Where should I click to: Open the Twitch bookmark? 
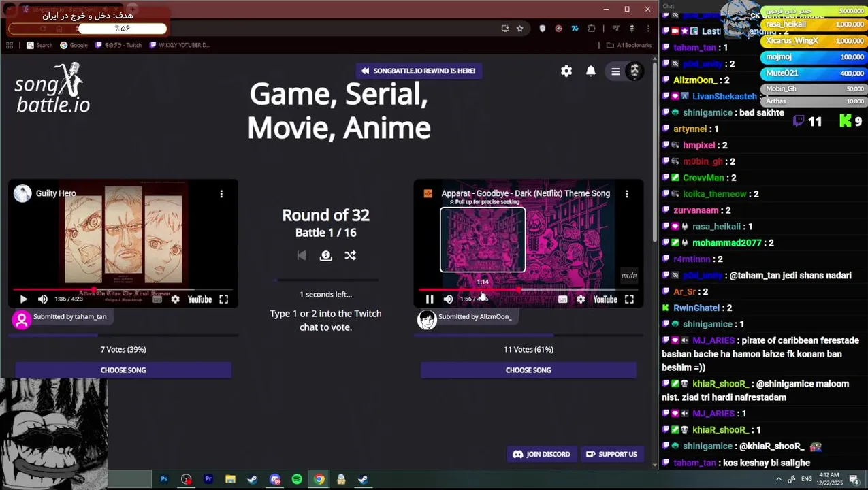pos(118,45)
